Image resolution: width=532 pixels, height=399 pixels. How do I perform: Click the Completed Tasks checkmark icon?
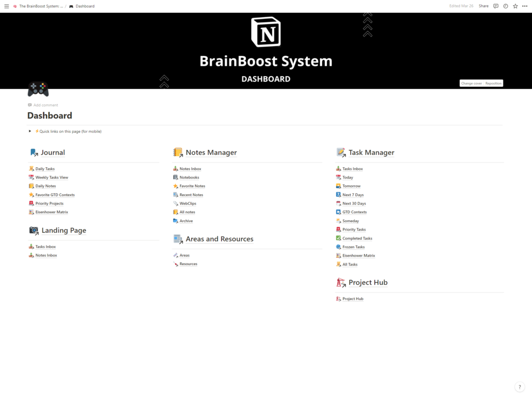tap(338, 238)
